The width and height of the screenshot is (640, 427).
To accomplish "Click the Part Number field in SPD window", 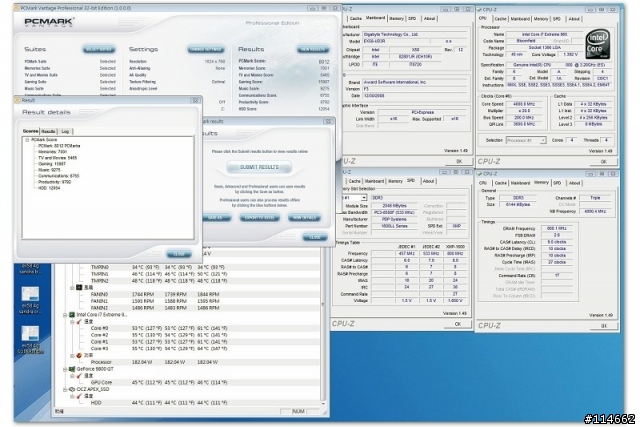I will click(x=394, y=226).
